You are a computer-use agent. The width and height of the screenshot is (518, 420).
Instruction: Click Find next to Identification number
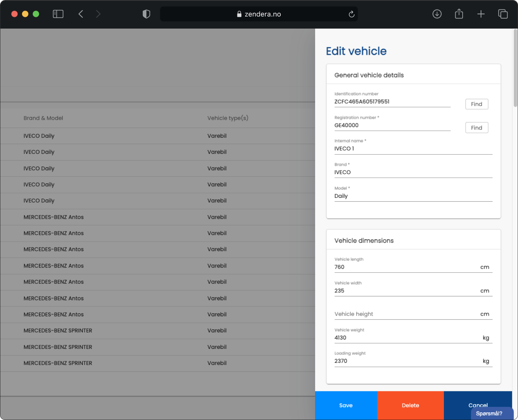click(x=477, y=104)
